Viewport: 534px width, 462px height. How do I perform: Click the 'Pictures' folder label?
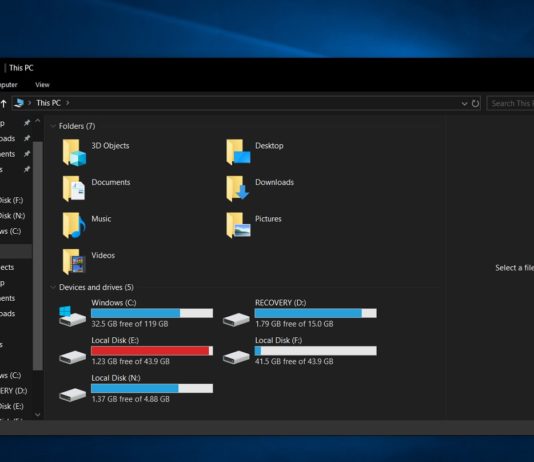click(268, 219)
